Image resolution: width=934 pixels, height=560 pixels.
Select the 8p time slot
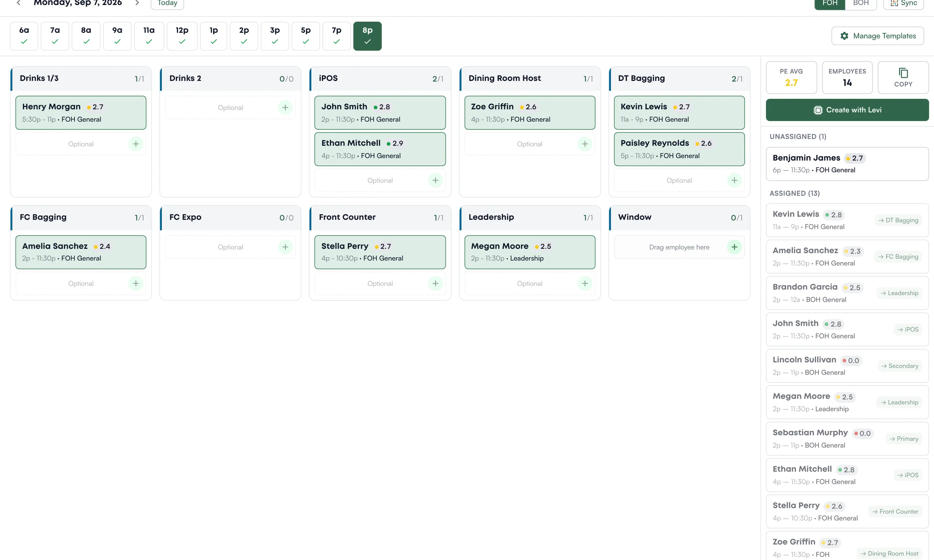point(367,36)
